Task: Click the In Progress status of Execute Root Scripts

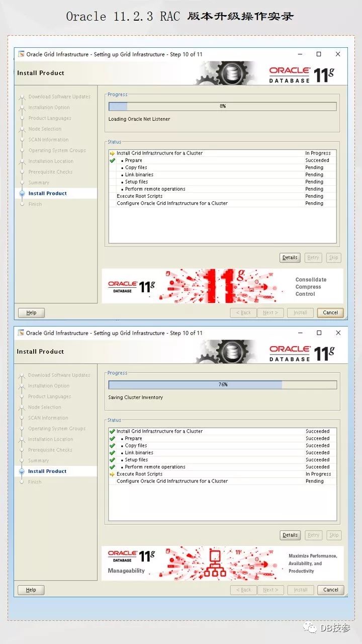Action: pos(318,474)
